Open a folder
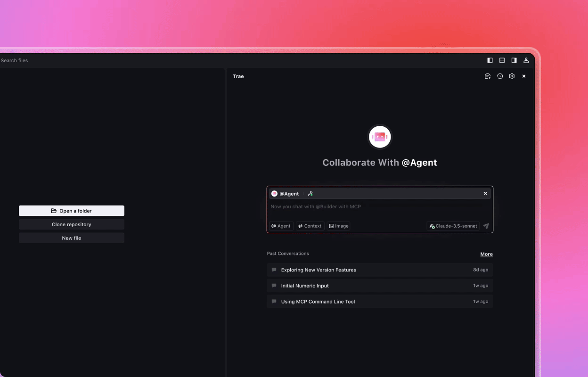Image resolution: width=588 pixels, height=377 pixels. [x=71, y=211]
